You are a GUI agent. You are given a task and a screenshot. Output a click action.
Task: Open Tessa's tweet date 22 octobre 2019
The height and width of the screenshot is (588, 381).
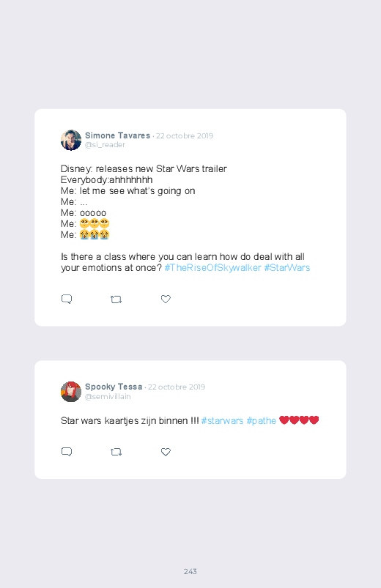pos(177,387)
